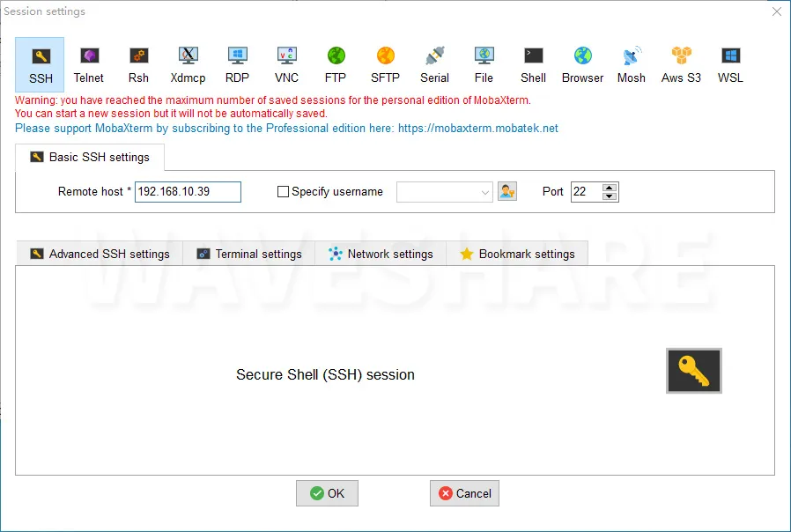Image resolution: width=791 pixels, height=532 pixels.
Task: Click the Remote host input field
Action: tap(187, 192)
